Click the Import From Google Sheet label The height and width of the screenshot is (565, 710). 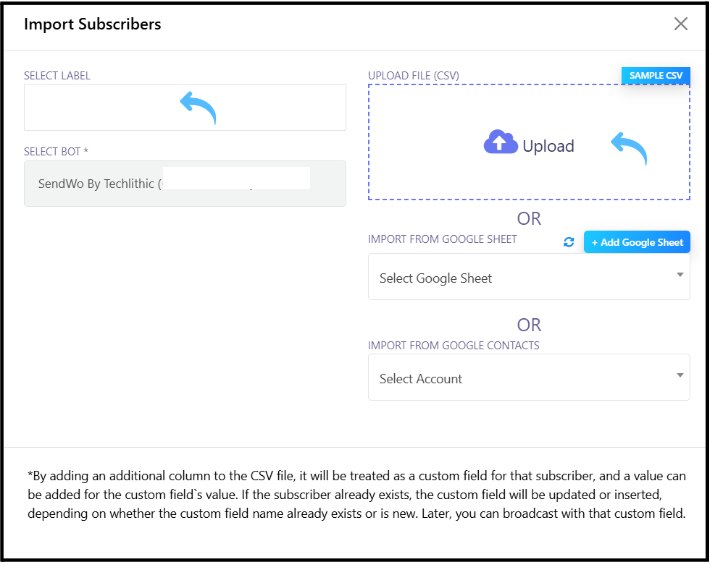point(442,239)
